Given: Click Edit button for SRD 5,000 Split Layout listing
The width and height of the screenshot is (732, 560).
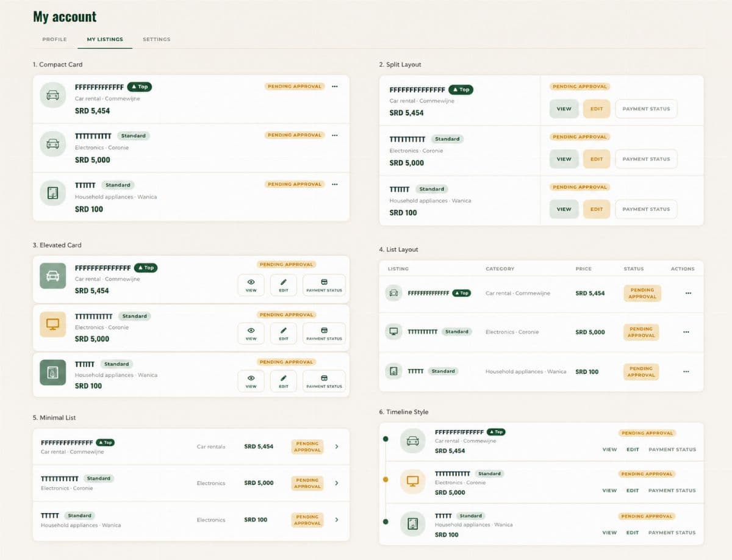Looking at the screenshot, I should (x=597, y=159).
